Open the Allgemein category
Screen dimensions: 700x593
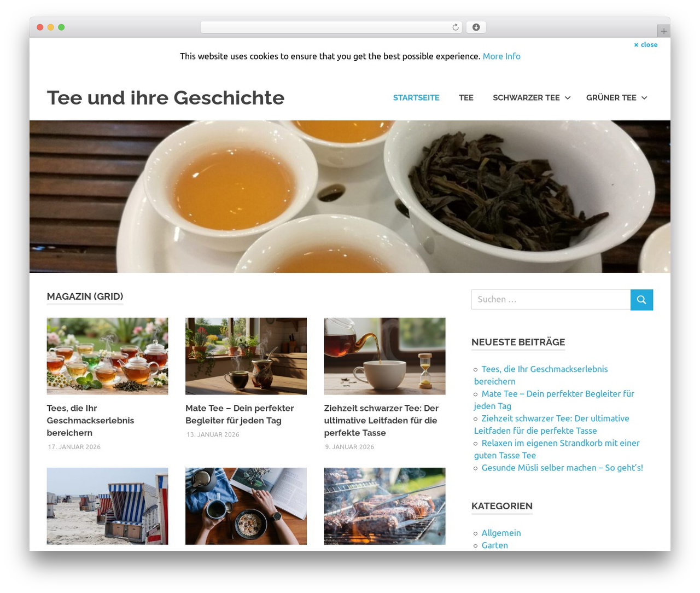pyautogui.click(x=501, y=533)
